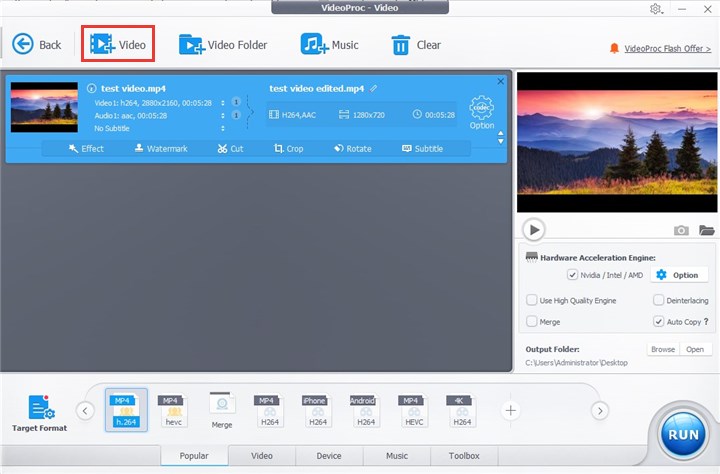Move the video item up
720x474 pixels.
(x=501, y=134)
